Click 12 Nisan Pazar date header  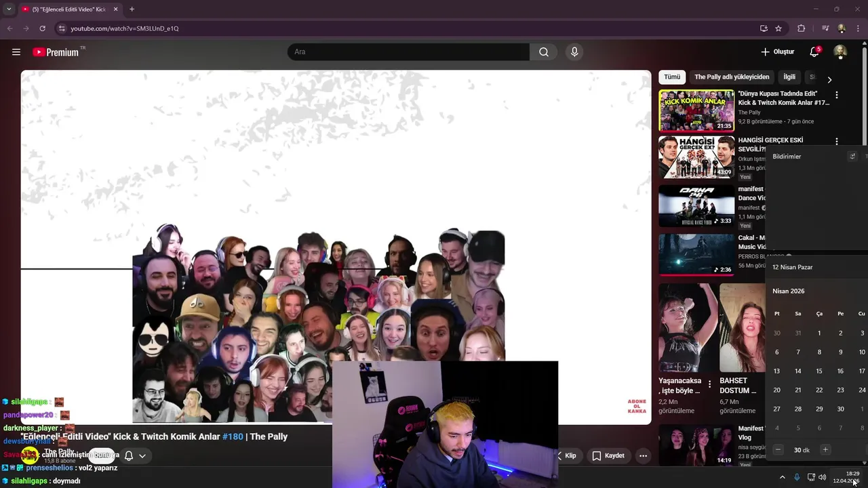[x=792, y=267]
